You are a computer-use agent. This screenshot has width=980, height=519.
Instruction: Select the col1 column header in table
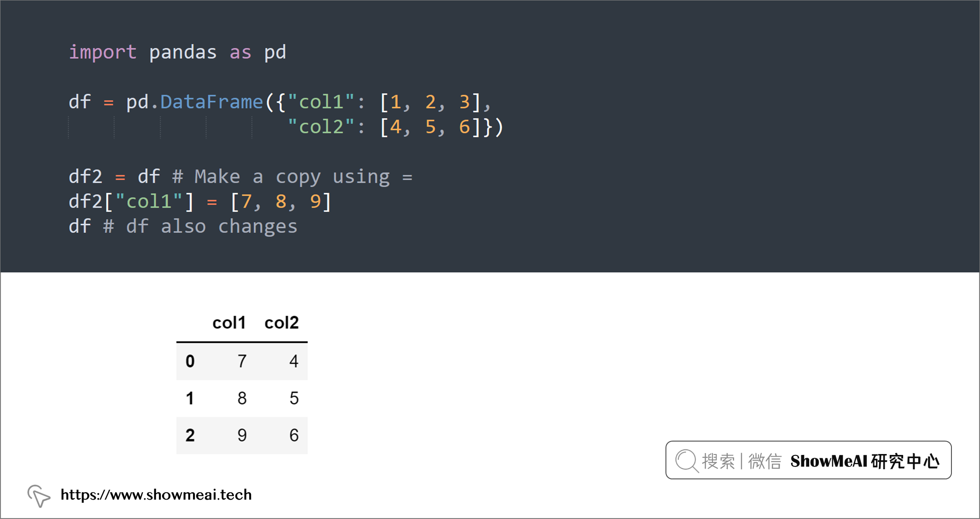point(229,323)
